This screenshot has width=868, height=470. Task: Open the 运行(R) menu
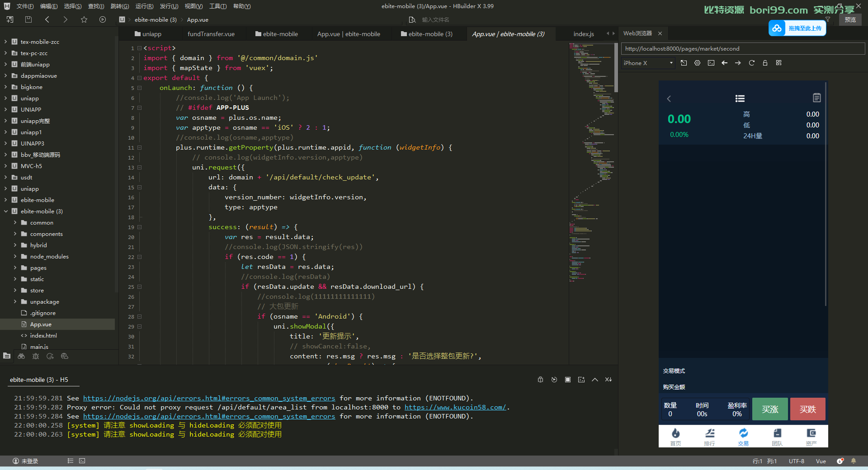144,6
